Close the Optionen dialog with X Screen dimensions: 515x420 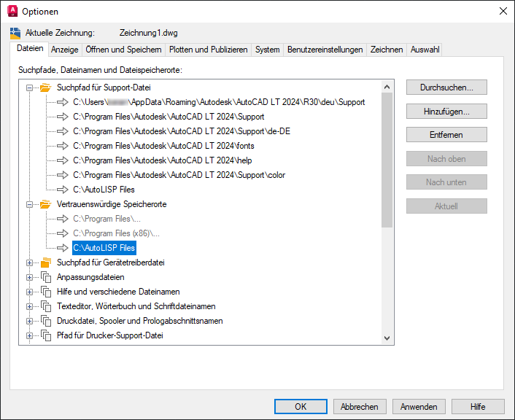point(503,11)
